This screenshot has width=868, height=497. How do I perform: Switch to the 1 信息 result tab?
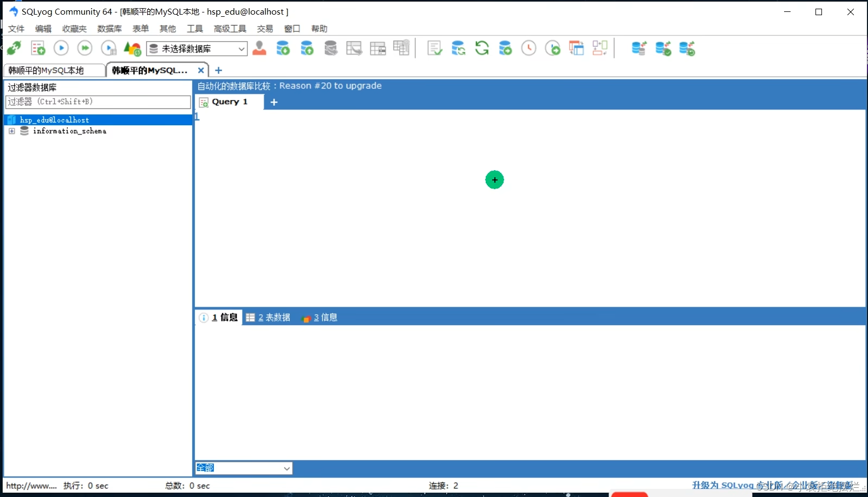219,318
